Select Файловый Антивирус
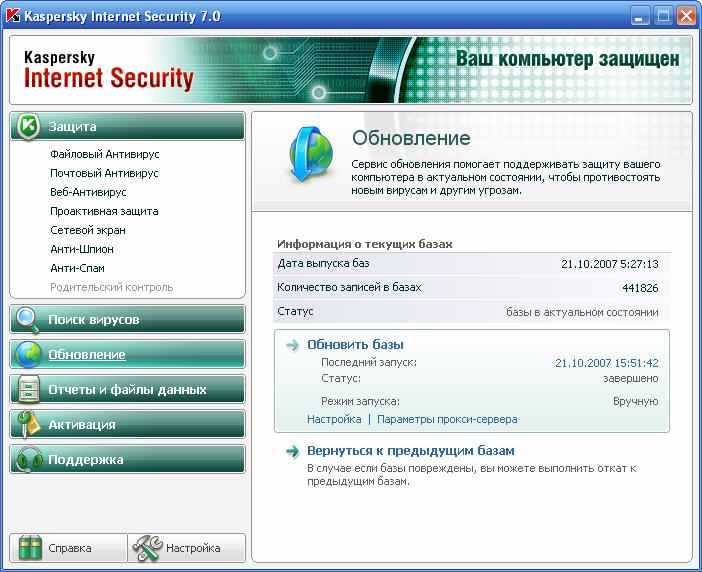 pyautogui.click(x=105, y=154)
